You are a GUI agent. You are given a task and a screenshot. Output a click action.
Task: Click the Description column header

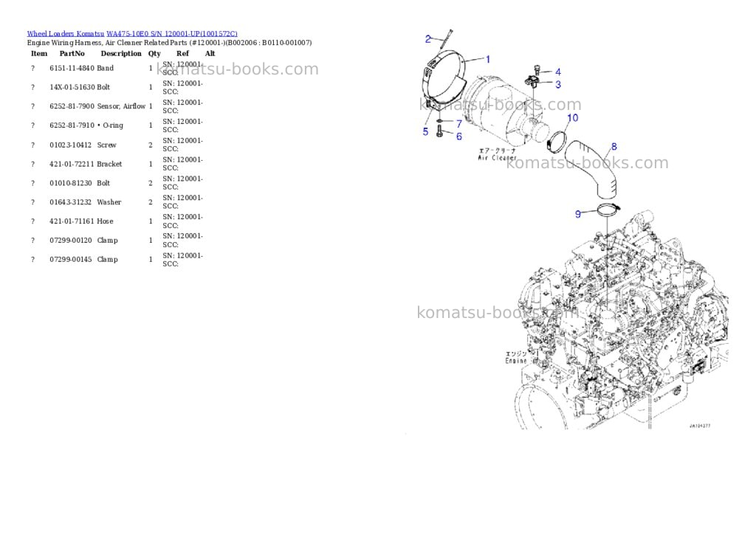121,53
